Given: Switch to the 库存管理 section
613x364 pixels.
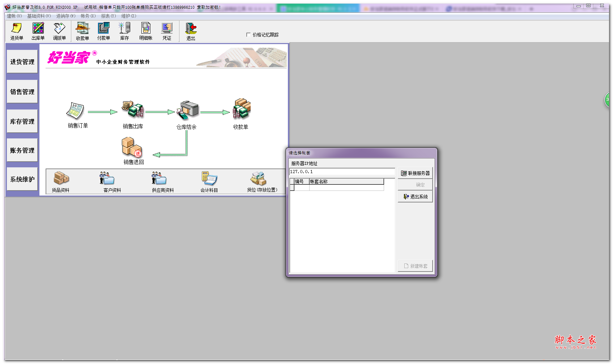Looking at the screenshot, I should coord(22,121).
